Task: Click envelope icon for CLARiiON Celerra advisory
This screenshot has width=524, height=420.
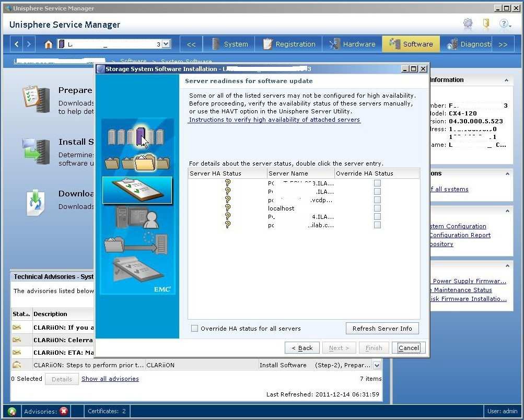Action: [x=17, y=340]
